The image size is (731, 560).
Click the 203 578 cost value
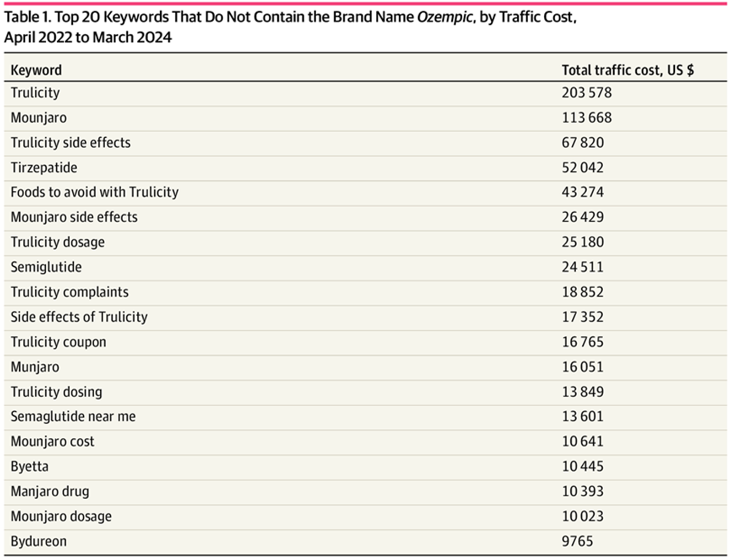point(586,93)
